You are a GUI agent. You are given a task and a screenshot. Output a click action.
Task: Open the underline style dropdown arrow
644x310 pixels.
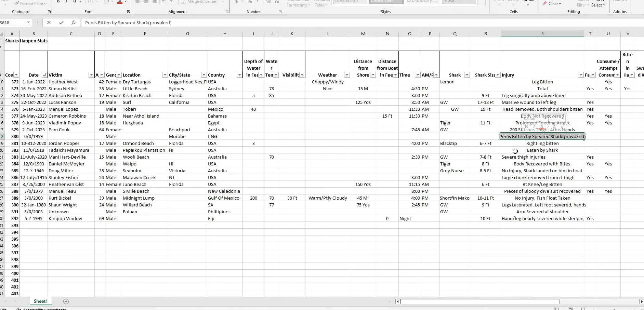click(81, 2)
